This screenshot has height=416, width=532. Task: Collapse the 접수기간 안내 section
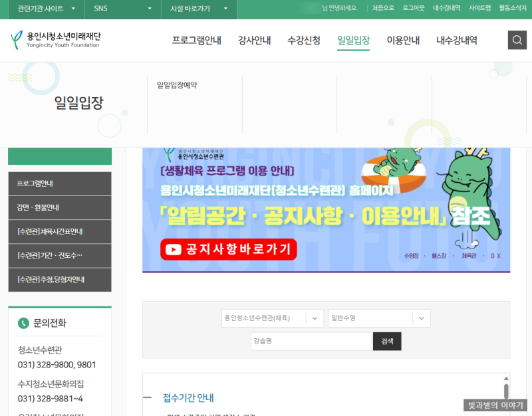click(147, 397)
